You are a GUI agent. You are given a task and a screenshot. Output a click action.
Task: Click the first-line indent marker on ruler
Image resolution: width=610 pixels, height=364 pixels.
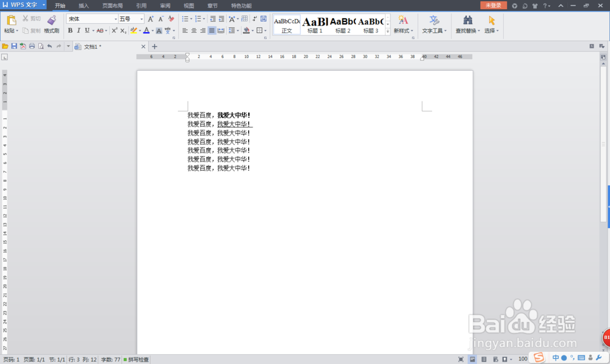[x=187, y=55]
